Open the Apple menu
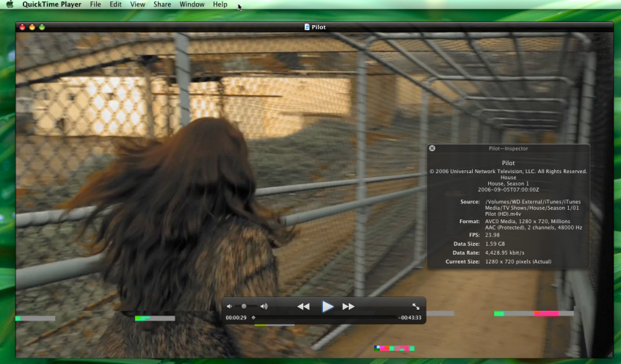 tap(10, 4)
